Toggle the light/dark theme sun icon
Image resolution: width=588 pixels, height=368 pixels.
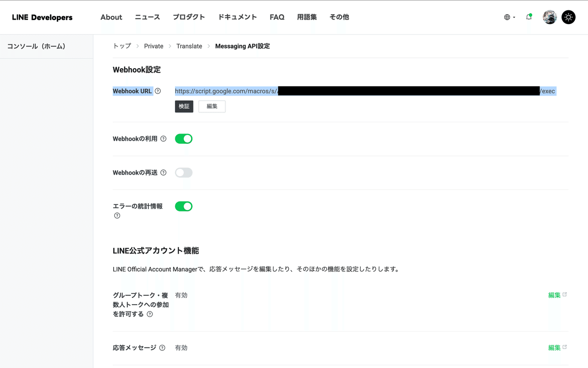(568, 17)
